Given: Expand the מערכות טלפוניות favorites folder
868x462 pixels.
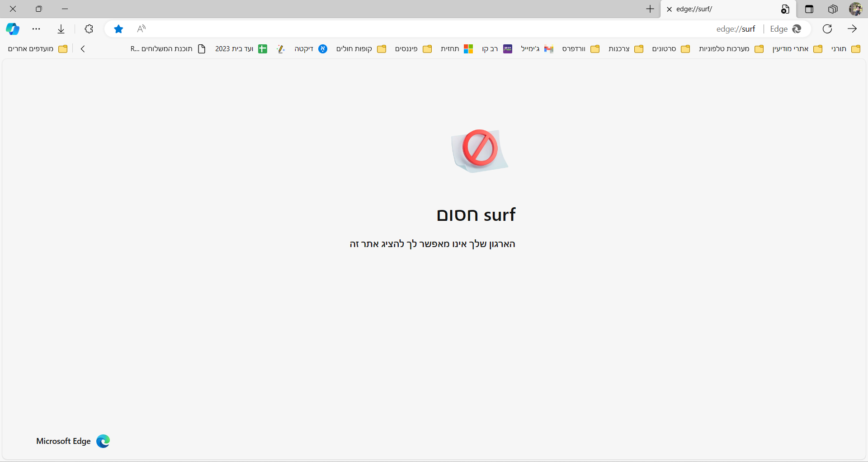Looking at the screenshot, I should [x=731, y=49].
